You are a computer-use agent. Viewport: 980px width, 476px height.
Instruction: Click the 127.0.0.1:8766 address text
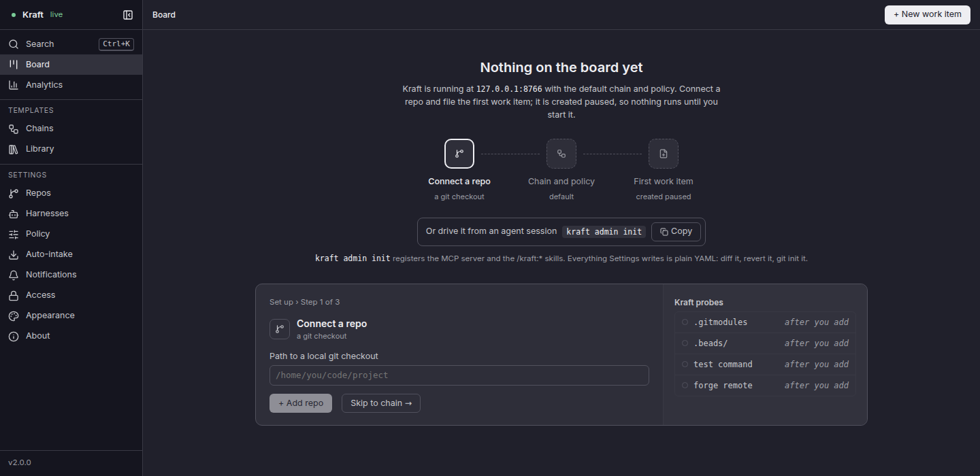click(509, 89)
